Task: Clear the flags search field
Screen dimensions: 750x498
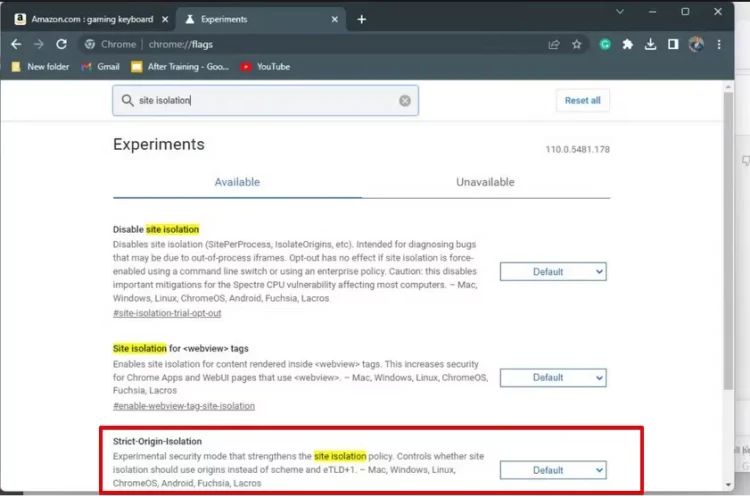Action: click(405, 100)
